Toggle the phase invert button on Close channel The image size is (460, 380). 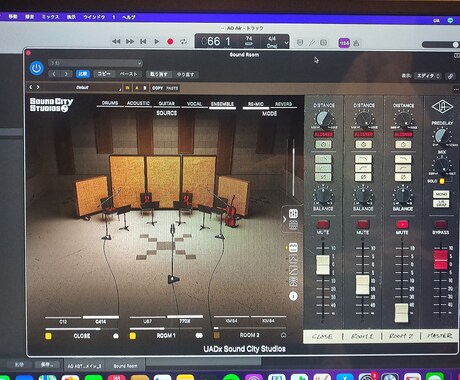(x=323, y=177)
